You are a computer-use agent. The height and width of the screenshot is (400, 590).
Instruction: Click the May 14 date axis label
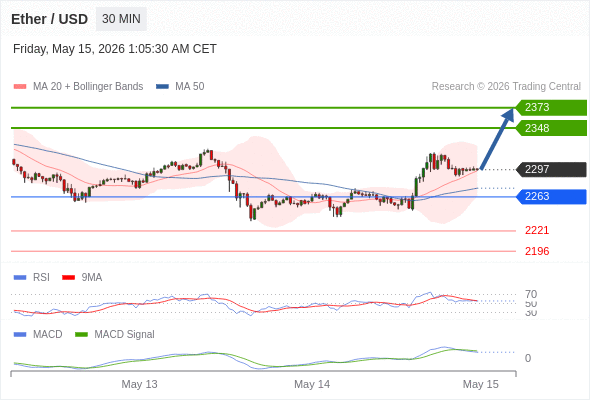(312, 384)
